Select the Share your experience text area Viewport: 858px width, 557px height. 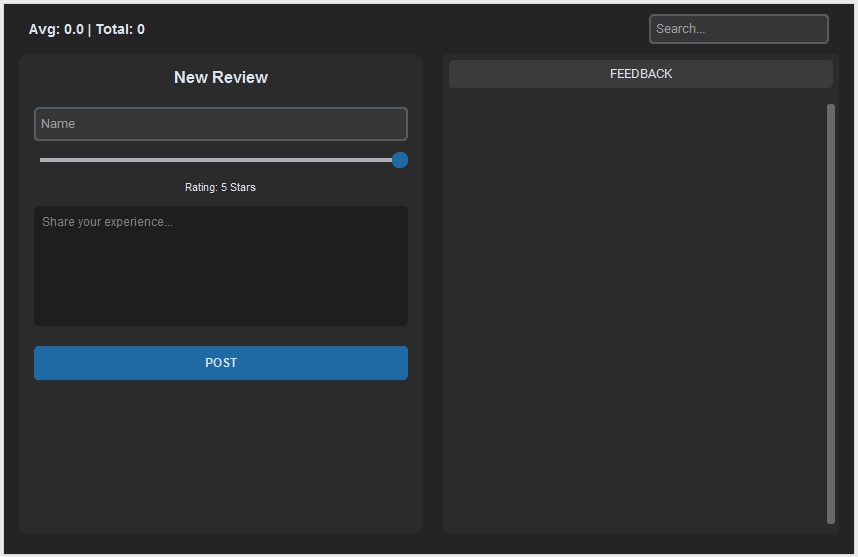221,266
